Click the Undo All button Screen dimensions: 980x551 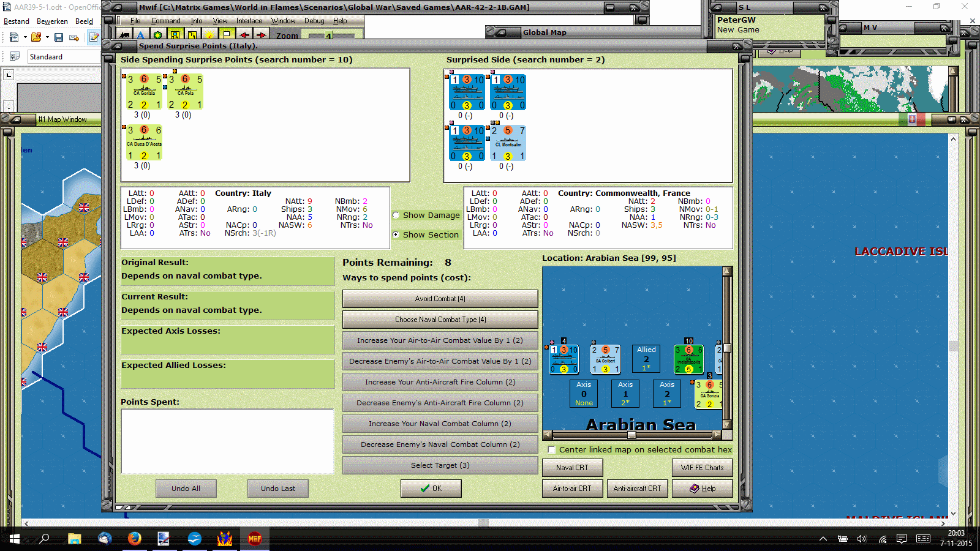click(186, 489)
